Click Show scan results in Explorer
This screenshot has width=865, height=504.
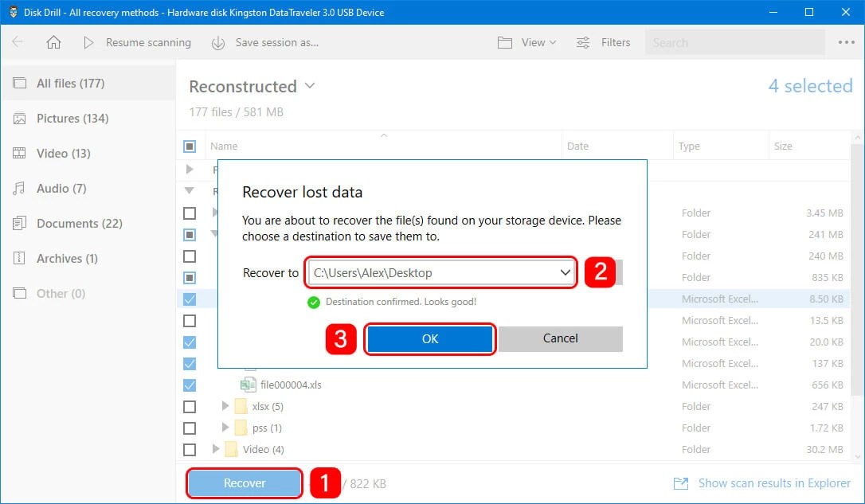pyautogui.click(x=773, y=483)
